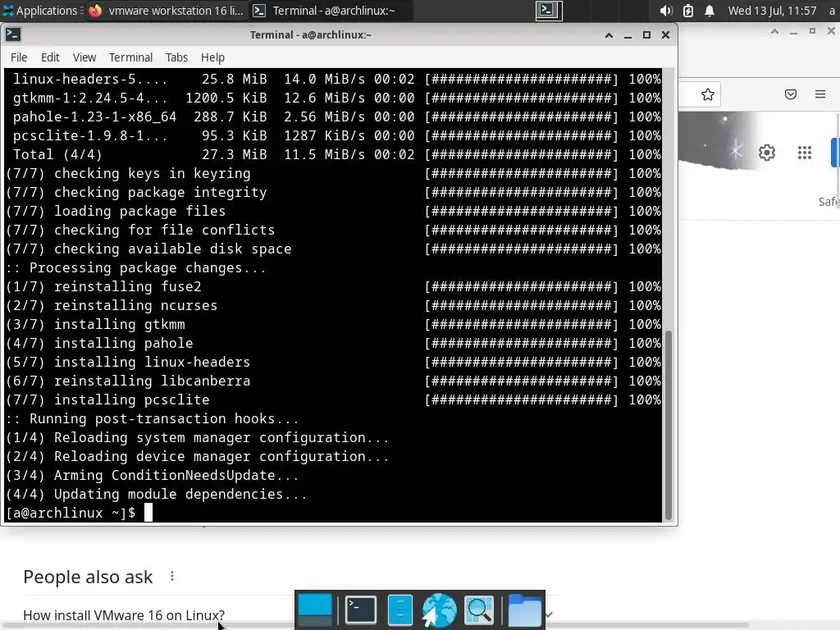Click the Show Desktop icon in dock
840x630 pixels.
point(315,610)
